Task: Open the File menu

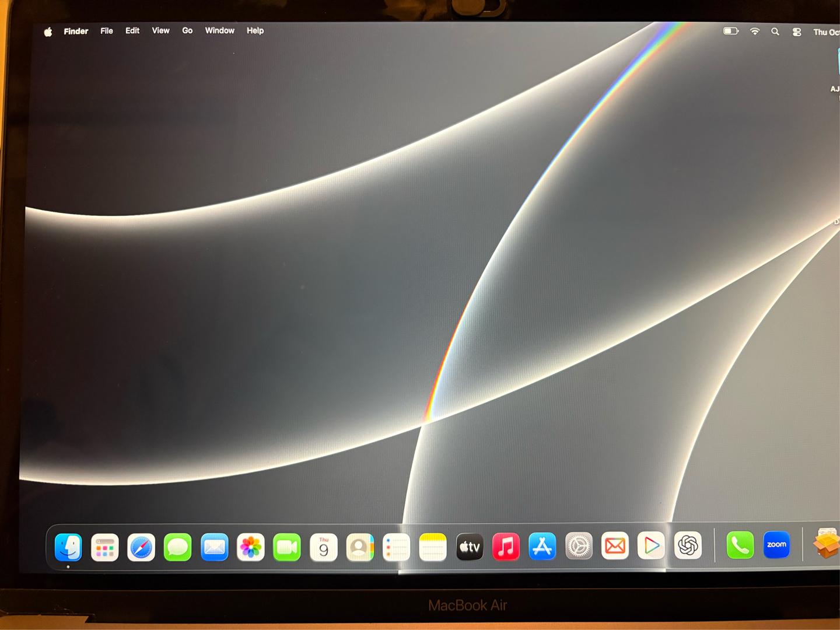Action: pos(107,31)
